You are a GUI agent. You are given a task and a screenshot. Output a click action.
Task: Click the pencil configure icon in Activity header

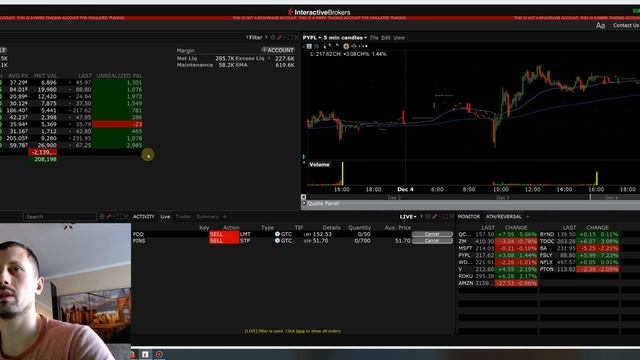tap(435, 217)
